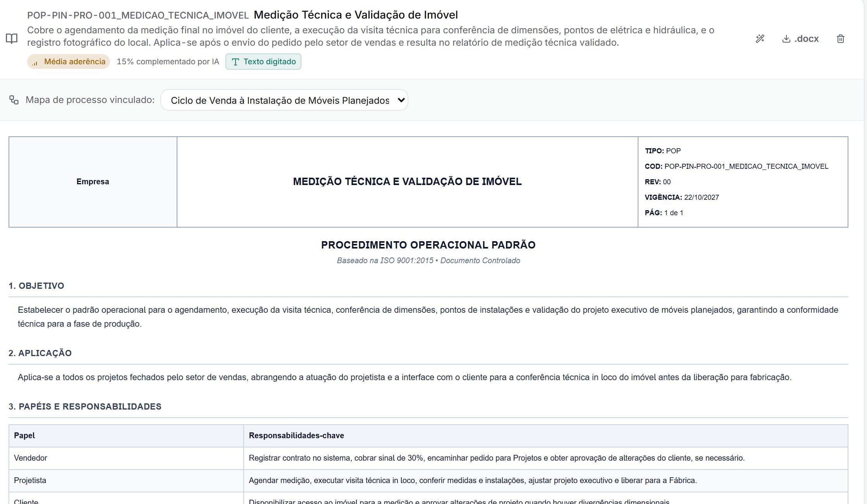
Task: Download the document as .docx
Action: click(800, 39)
